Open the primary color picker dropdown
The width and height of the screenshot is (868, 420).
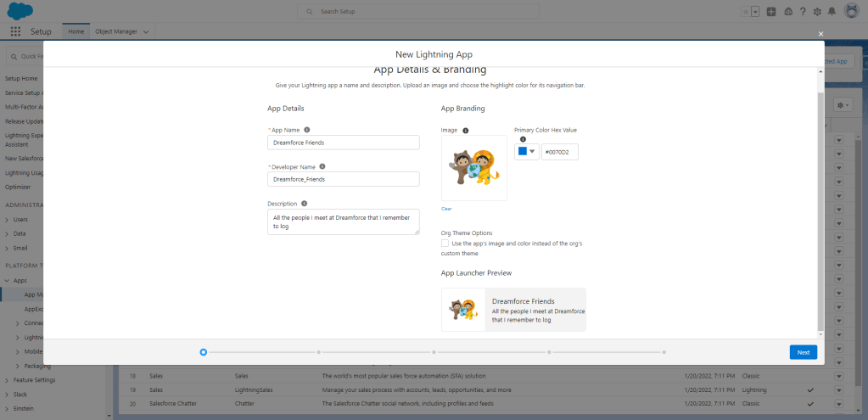527,152
